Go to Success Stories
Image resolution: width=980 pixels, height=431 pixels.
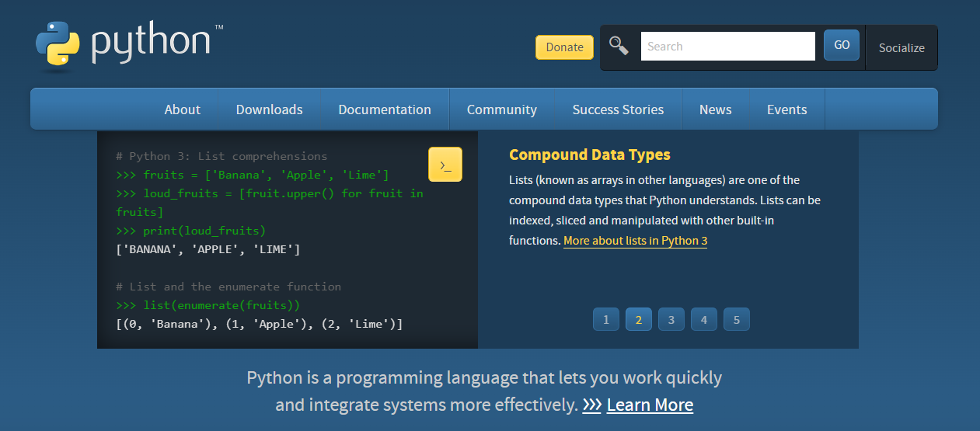(618, 109)
